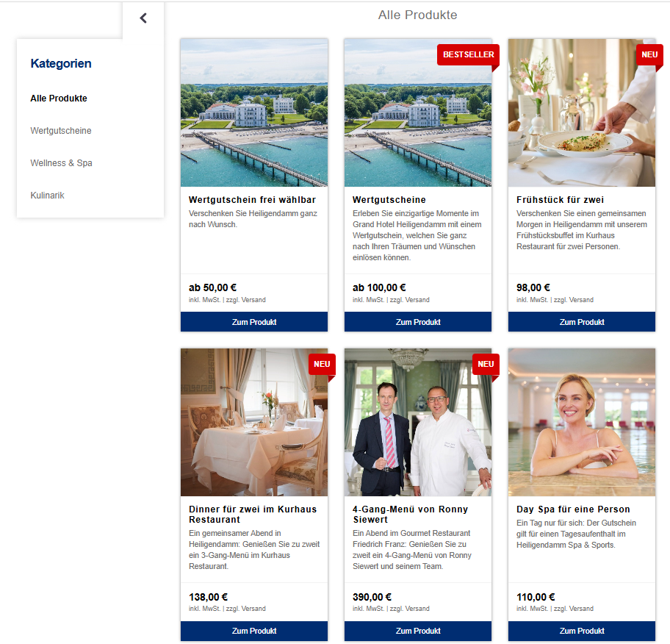Click description starting 'Verschenken Sie einen gemeinsamen Morgen'
This screenshot has height=644, width=670.
(x=582, y=230)
